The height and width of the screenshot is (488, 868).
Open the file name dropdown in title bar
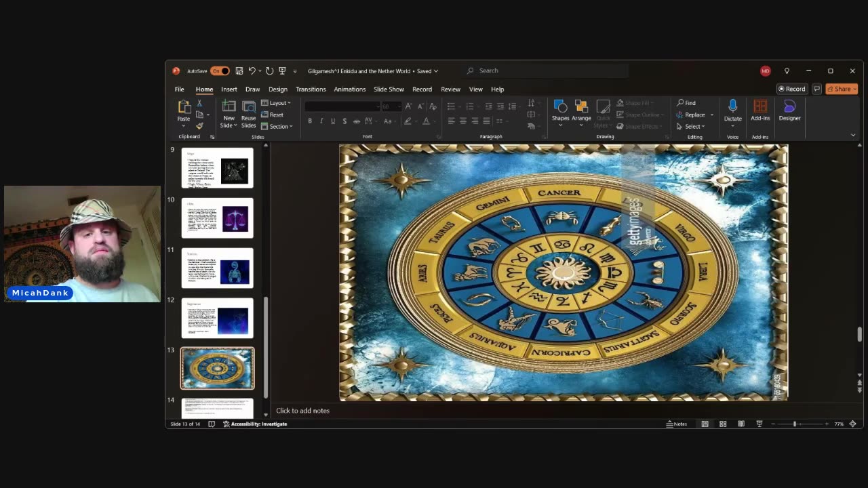click(x=436, y=71)
